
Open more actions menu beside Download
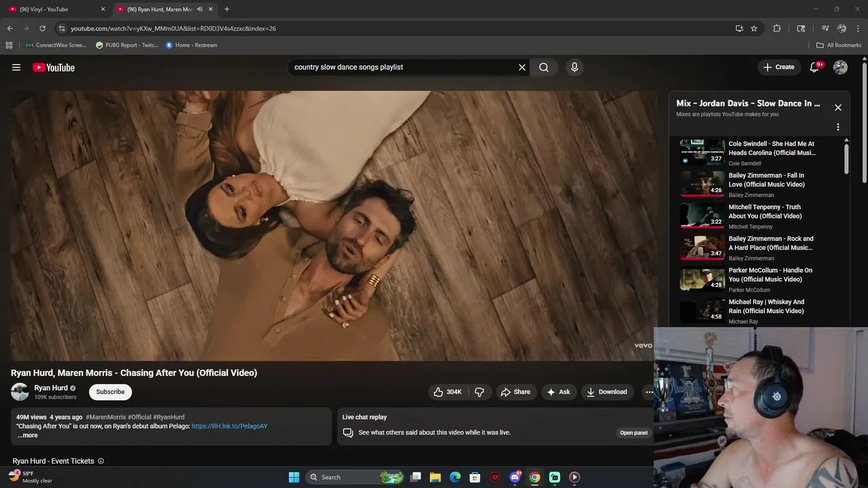pyautogui.click(x=649, y=392)
